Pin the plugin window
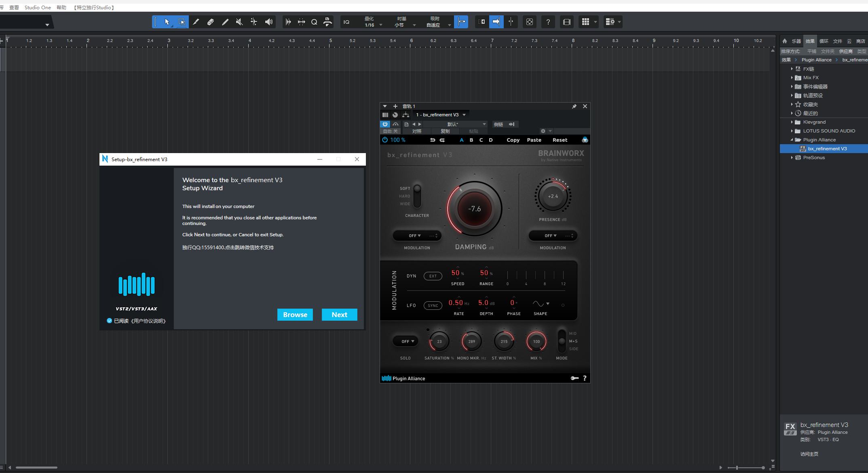The height and width of the screenshot is (473, 868). click(x=574, y=106)
